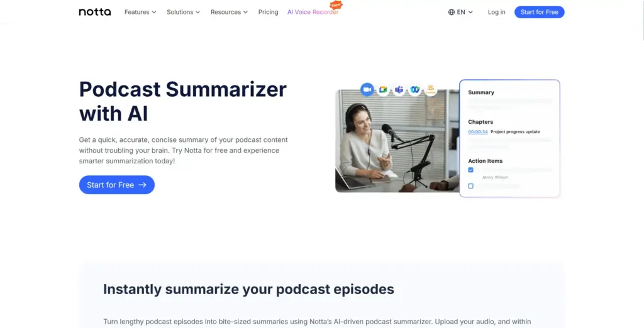Click the globe language icon
Viewport: 644px width, 328px height.
[x=452, y=12]
